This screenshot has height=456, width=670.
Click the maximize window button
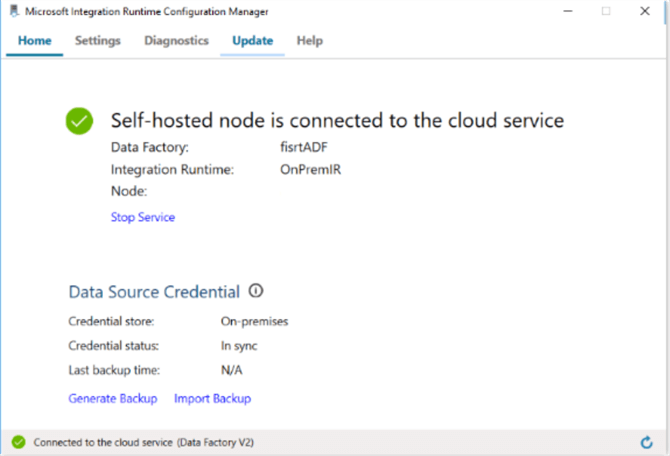pos(606,11)
